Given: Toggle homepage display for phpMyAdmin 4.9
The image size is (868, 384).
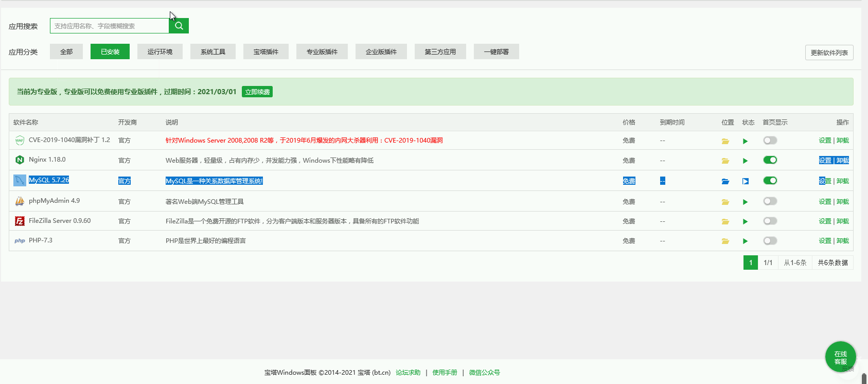Looking at the screenshot, I should coord(770,201).
